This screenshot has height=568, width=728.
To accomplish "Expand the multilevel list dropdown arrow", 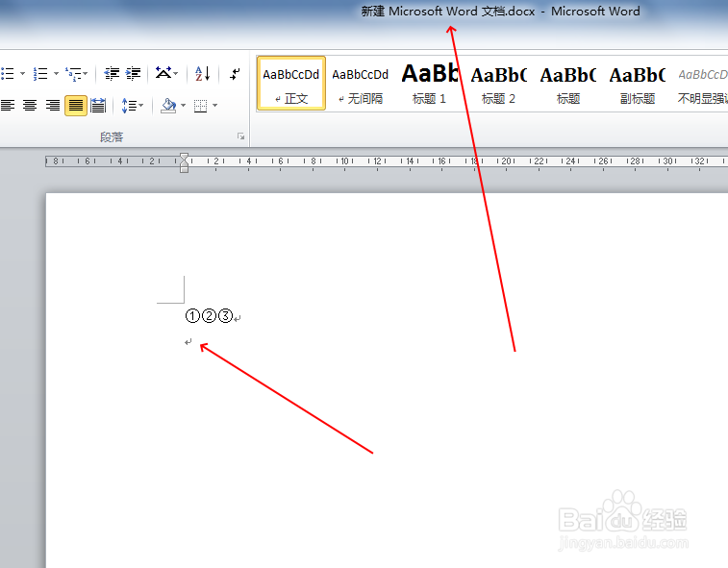I will (x=86, y=73).
